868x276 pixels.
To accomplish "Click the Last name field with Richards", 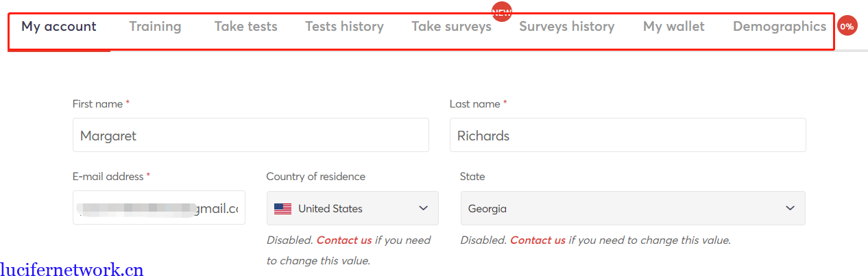I will point(627,136).
